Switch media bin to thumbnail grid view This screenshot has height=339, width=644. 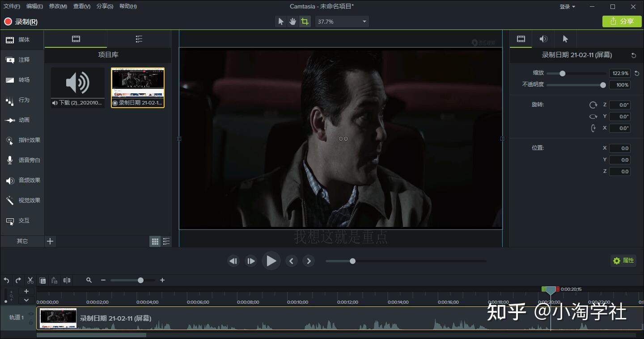[x=155, y=242]
